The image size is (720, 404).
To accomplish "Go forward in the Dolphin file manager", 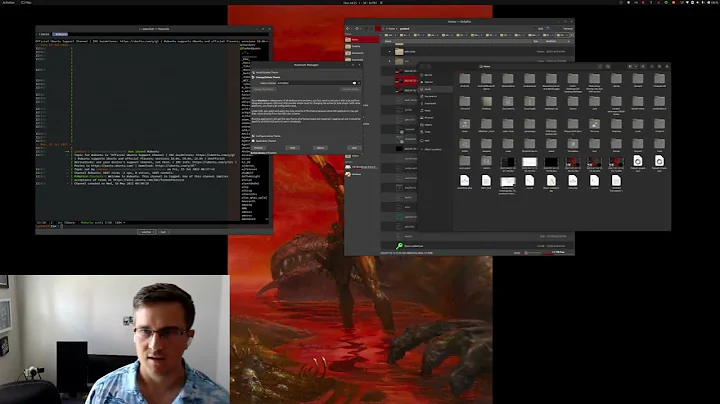I will (x=356, y=28).
